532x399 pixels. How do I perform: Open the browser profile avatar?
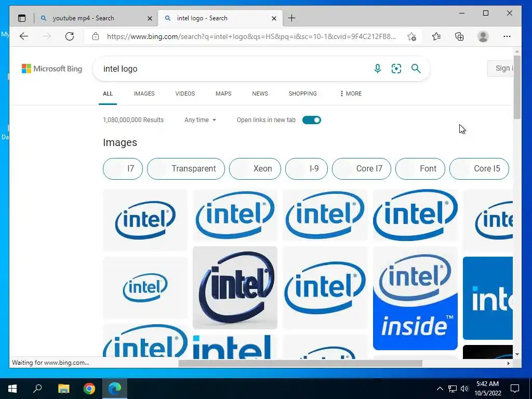[483, 36]
